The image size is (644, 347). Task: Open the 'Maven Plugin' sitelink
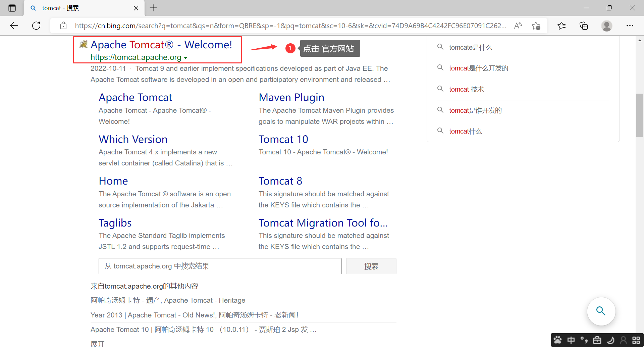point(291,97)
